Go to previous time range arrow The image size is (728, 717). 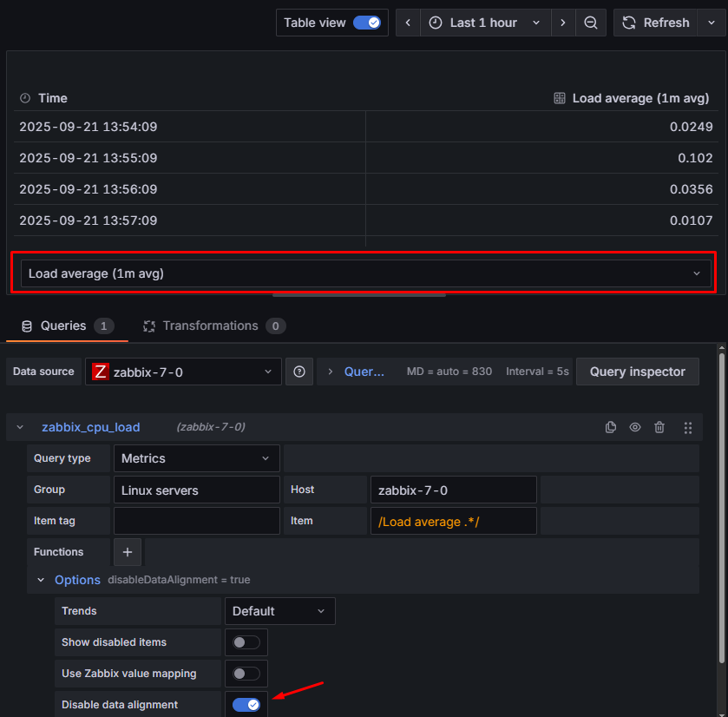pos(408,23)
